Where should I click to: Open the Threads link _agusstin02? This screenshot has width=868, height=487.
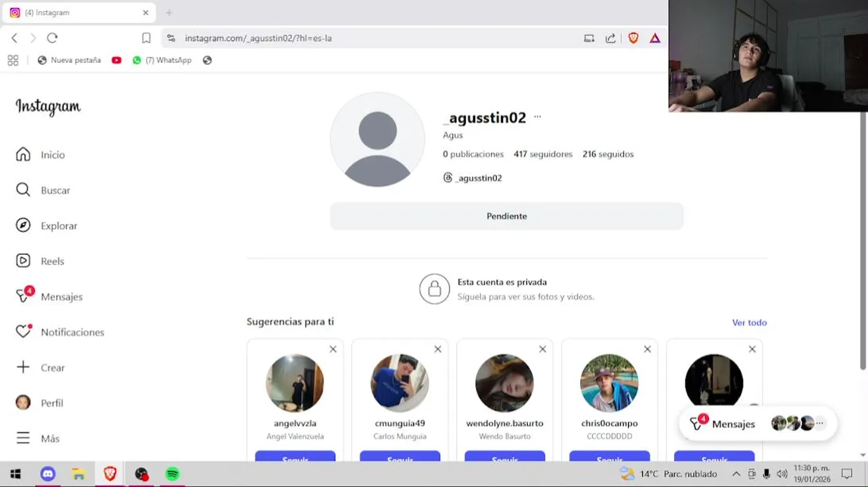[473, 178]
